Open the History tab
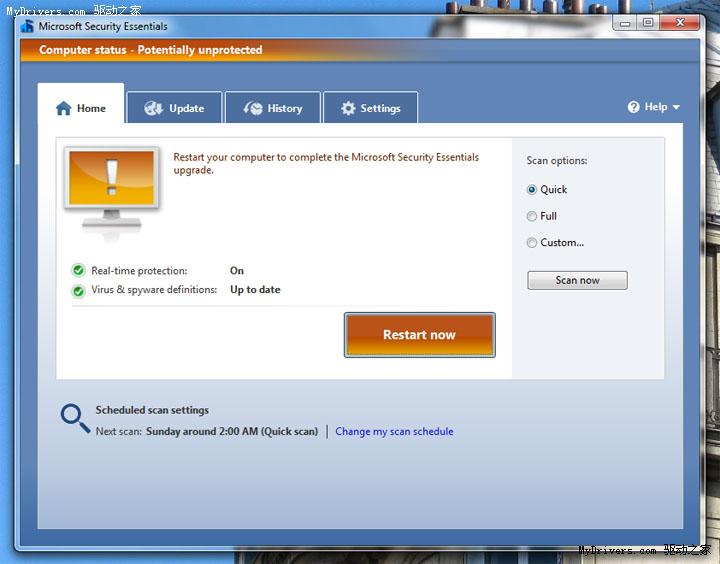The height and width of the screenshot is (564, 720). (273, 107)
